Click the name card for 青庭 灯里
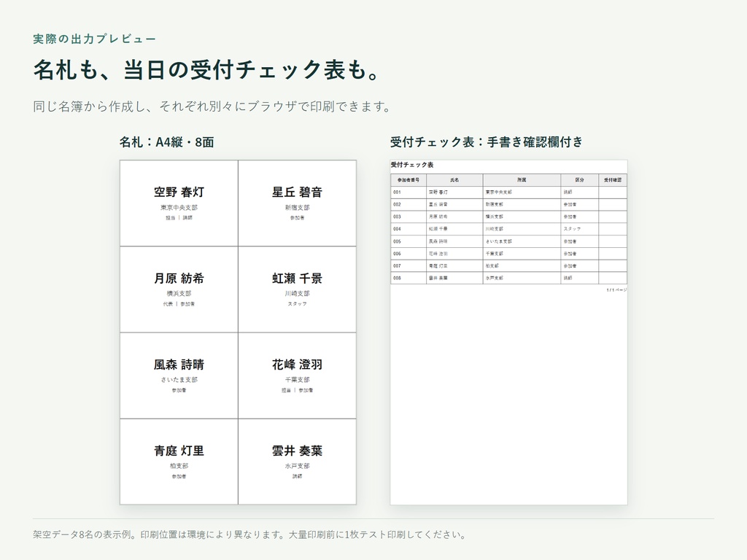The width and height of the screenshot is (747, 560). [x=179, y=462]
